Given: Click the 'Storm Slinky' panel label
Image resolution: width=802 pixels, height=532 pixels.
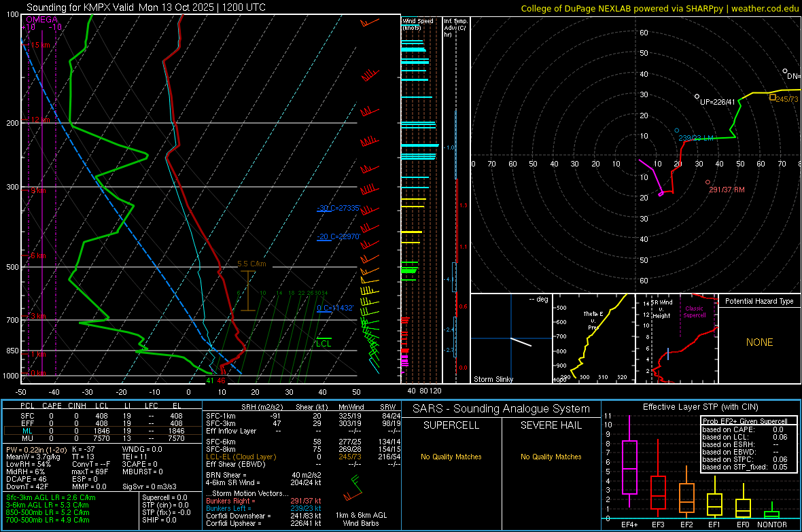Looking at the screenshot, I should (x=493, y=379).
